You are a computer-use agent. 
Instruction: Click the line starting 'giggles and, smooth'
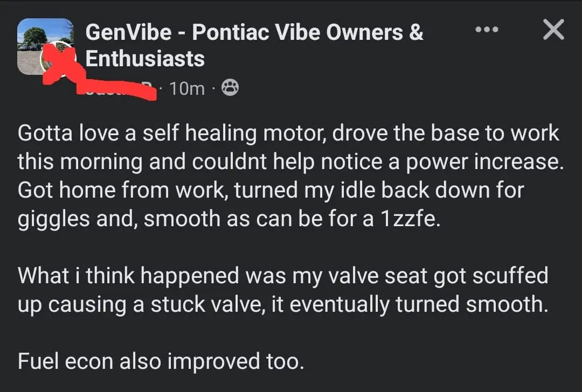[x=228, y=219]
